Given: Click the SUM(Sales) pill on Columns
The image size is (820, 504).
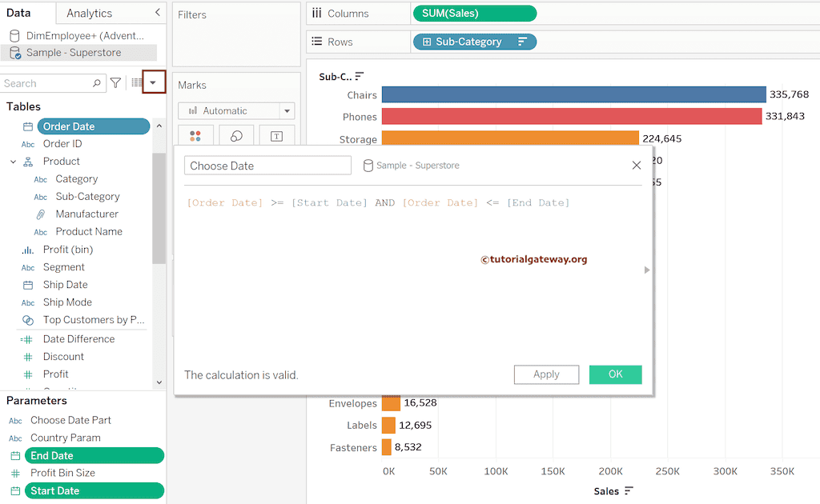Looking at the screenshot, I should 474,13.
